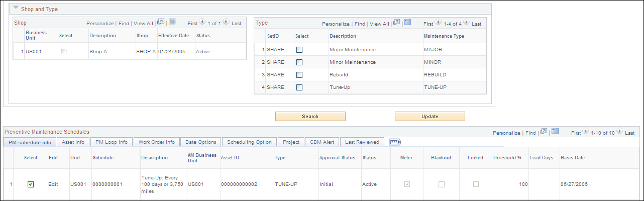Select the Shop A checkbox

coord(63,51)
